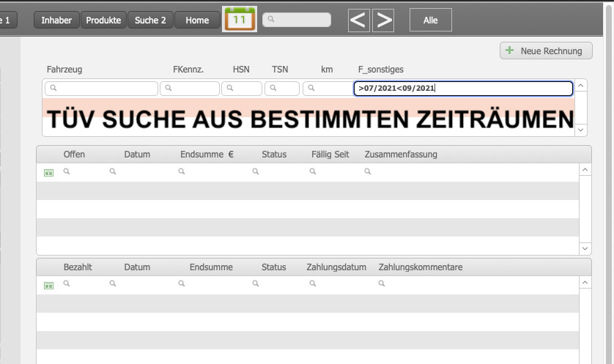The image size is (614, 364).
Task: Open the Produkte tab
Action: [x=103, y=20]
